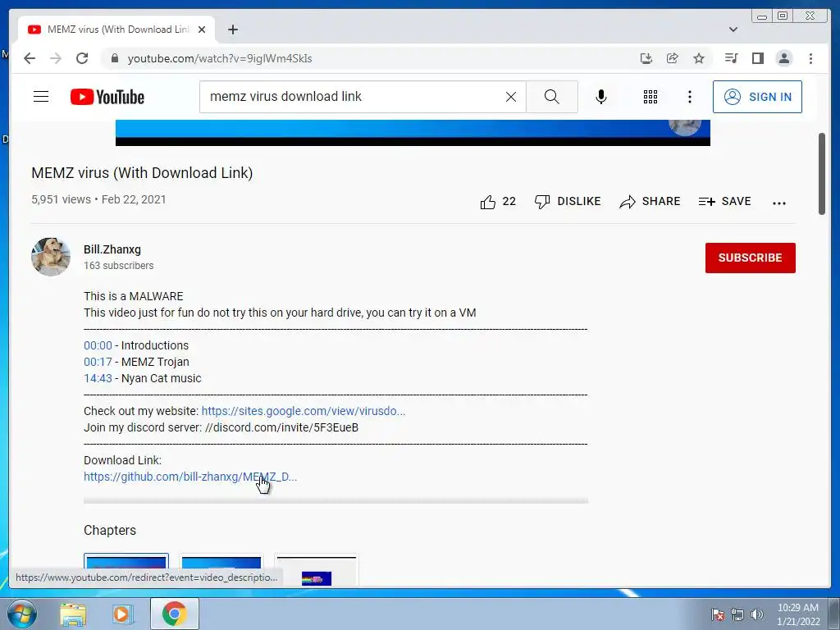Viewport: 840px width, 630px height.
Task: Clear the search box text
Action: point(511,97)
